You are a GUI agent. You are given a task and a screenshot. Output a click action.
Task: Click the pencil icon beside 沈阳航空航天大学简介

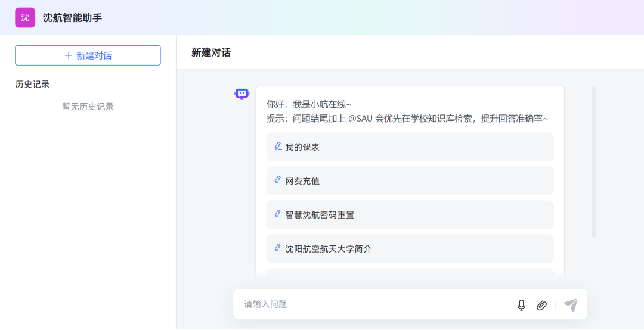pos(278,248)
